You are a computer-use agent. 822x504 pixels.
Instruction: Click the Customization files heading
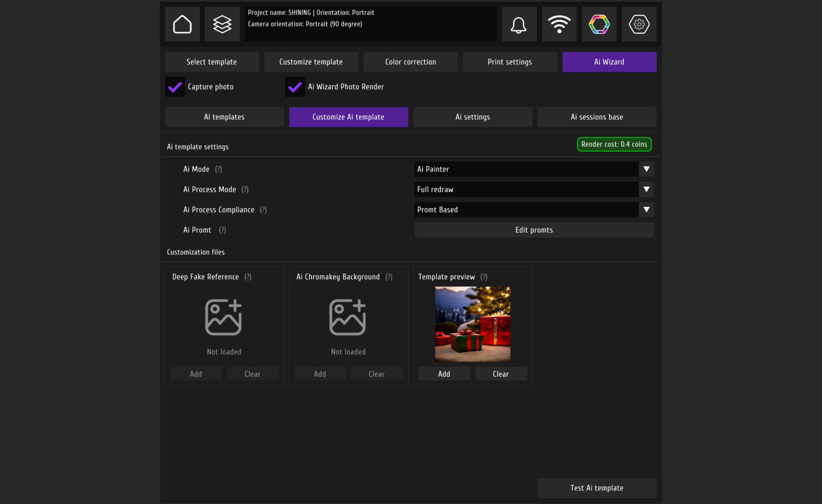[196, 252]
